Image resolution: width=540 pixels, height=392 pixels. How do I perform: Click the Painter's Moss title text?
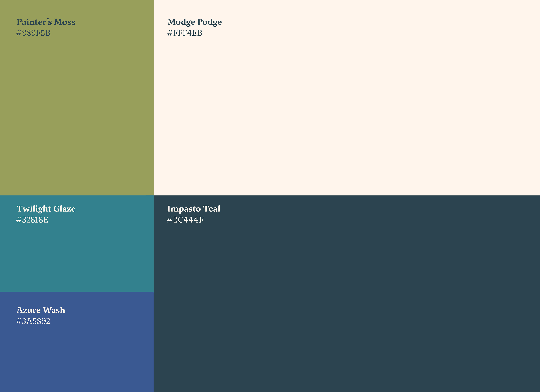[46, 22]
